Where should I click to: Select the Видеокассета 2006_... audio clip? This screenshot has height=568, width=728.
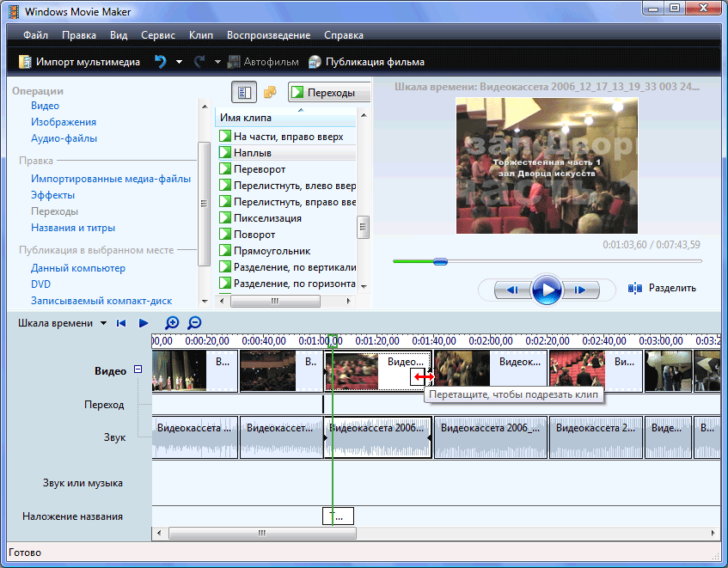491,437
